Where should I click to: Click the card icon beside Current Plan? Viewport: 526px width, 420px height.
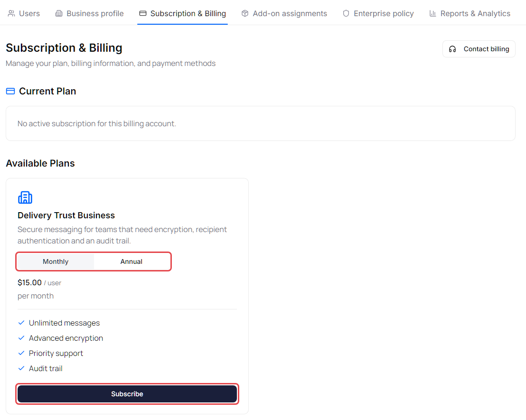pyautogui.click(x=10, y=91)
